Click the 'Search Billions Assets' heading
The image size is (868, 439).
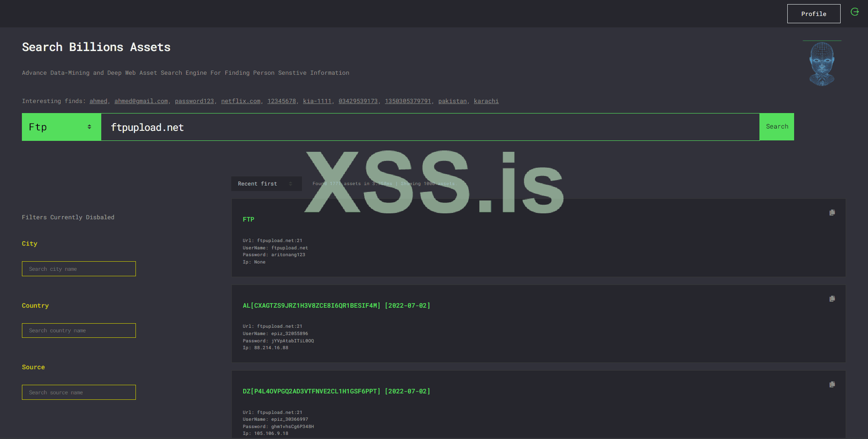(96, 47)
